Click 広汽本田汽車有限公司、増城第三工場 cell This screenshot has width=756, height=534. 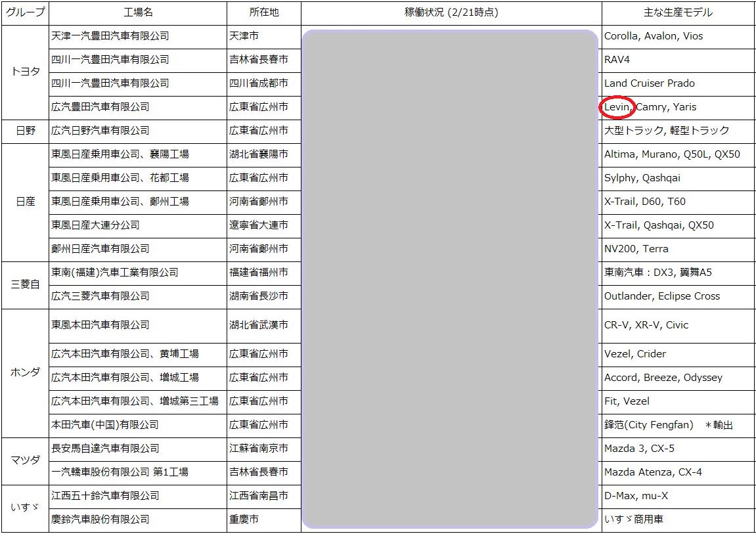138,401
